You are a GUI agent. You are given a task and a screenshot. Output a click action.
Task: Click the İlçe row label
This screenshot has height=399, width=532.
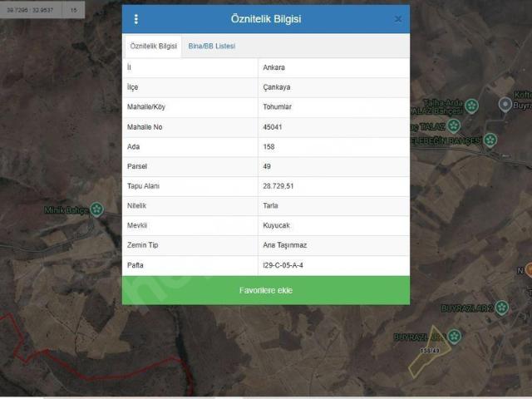132,87
